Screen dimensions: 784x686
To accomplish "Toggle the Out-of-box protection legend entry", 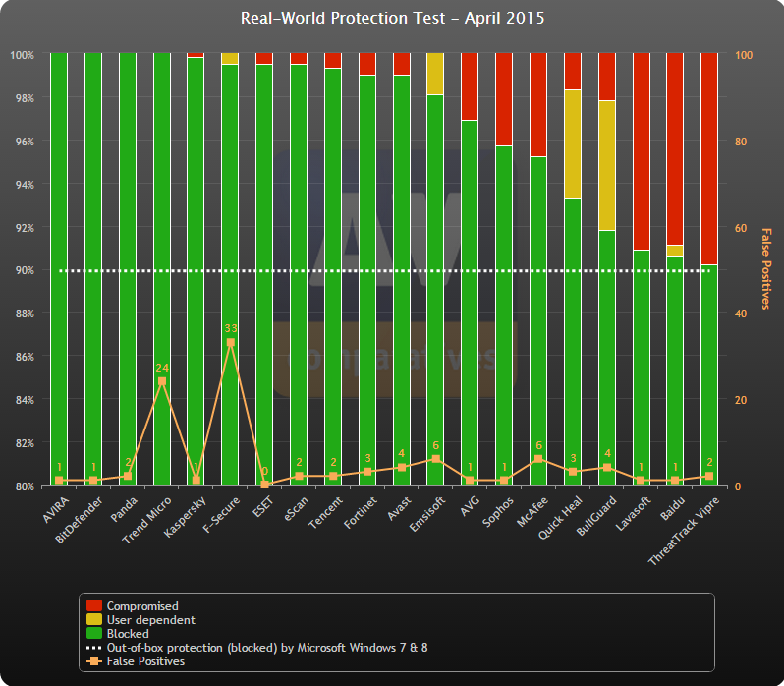I will click(267, 648).
